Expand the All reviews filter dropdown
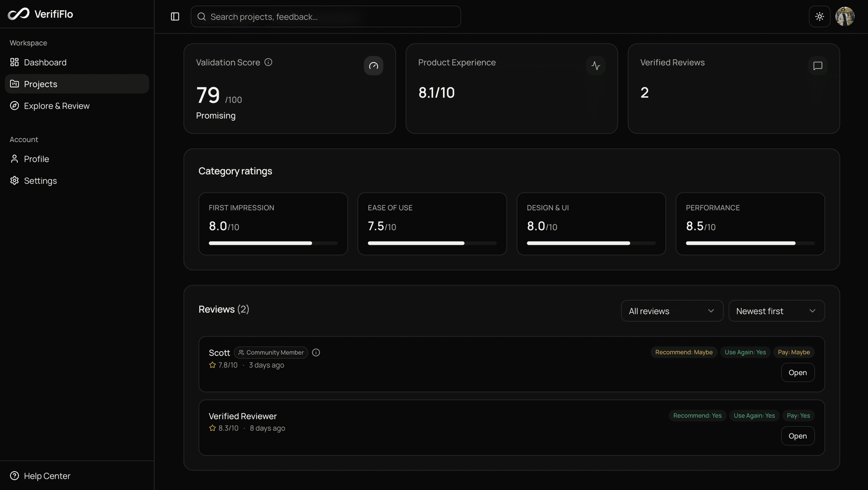The width and height of the screenshot is (868, 490). pyautogui.click(x=672, y=311)
